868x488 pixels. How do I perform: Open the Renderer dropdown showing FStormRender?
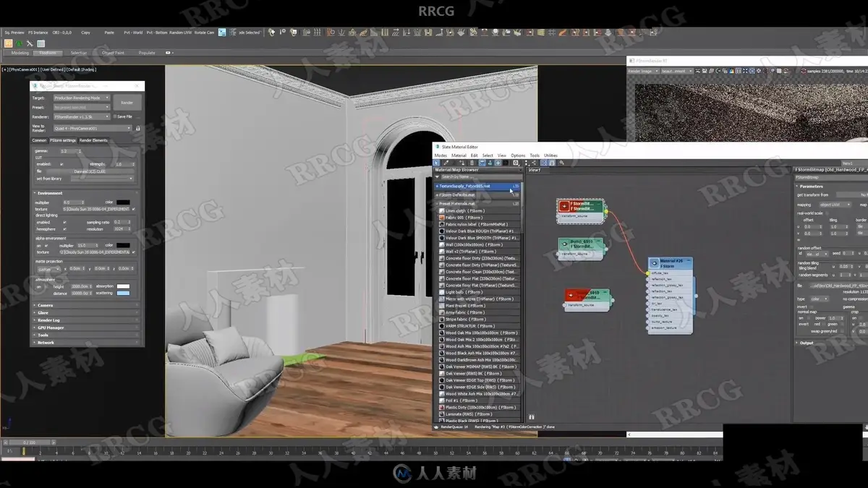click(x=82, y=116)
